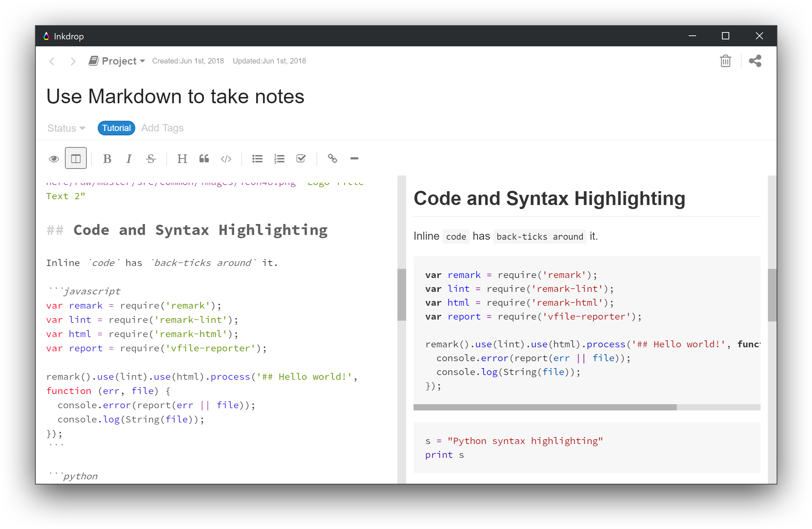The width and height of the screenshot is (812, 529).
Task: Insert a hyperlink with the link icon
Action: [332, 159]
